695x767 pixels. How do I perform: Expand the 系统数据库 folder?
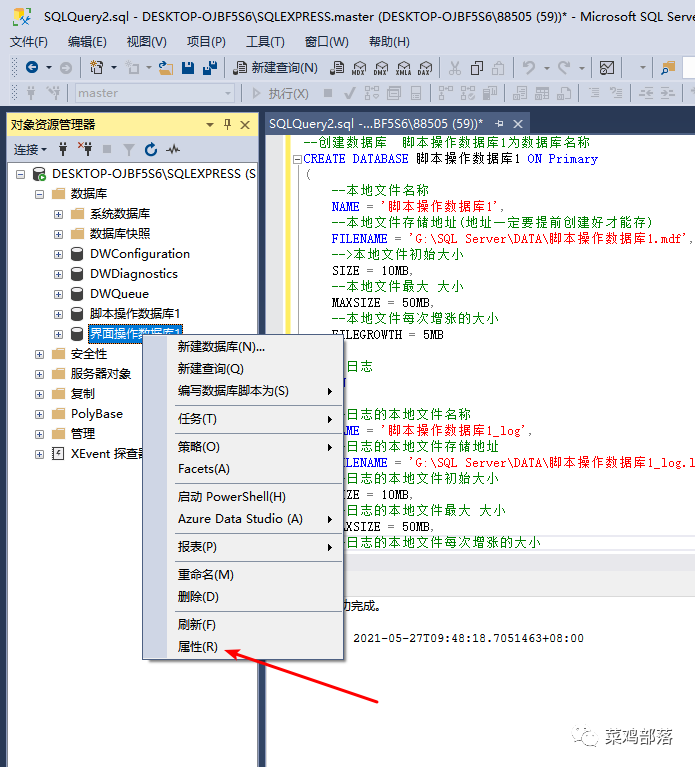[58, 214]
